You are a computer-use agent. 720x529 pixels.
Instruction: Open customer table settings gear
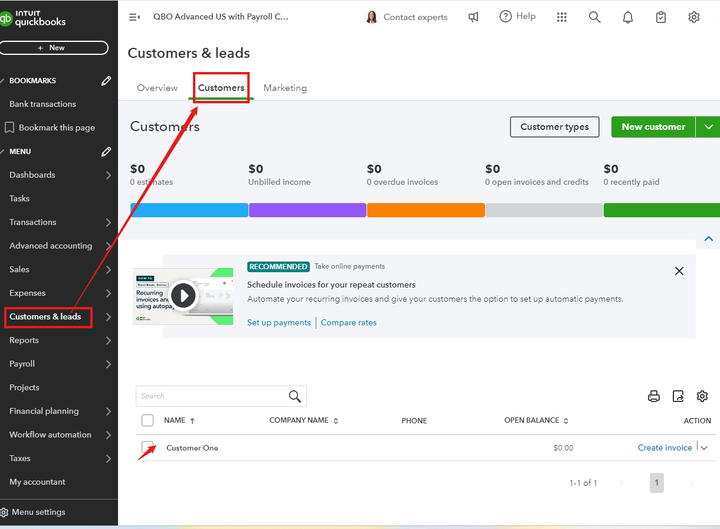[x=702, y=396]
